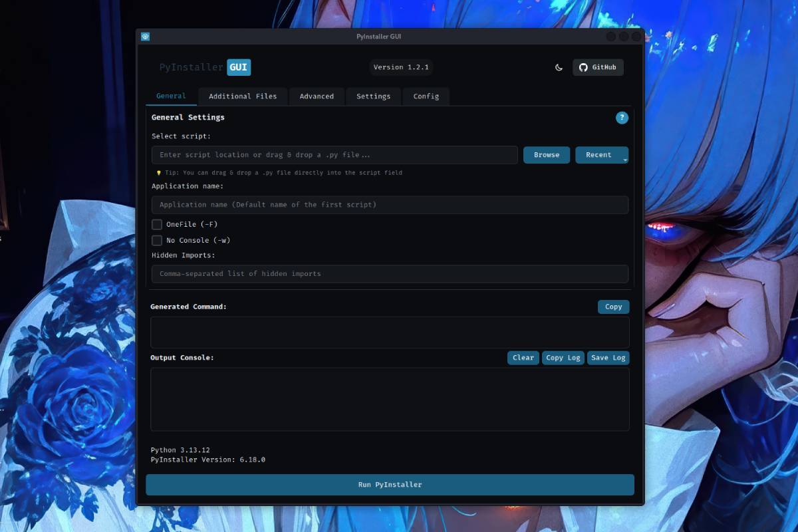Click inside the Output Console area
The width and height of the screenshot is (798, 532).
[x=390, y=400]
